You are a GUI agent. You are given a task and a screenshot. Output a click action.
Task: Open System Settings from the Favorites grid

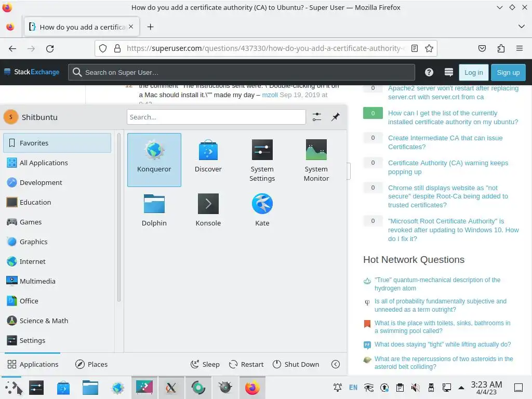pos(262,160)
